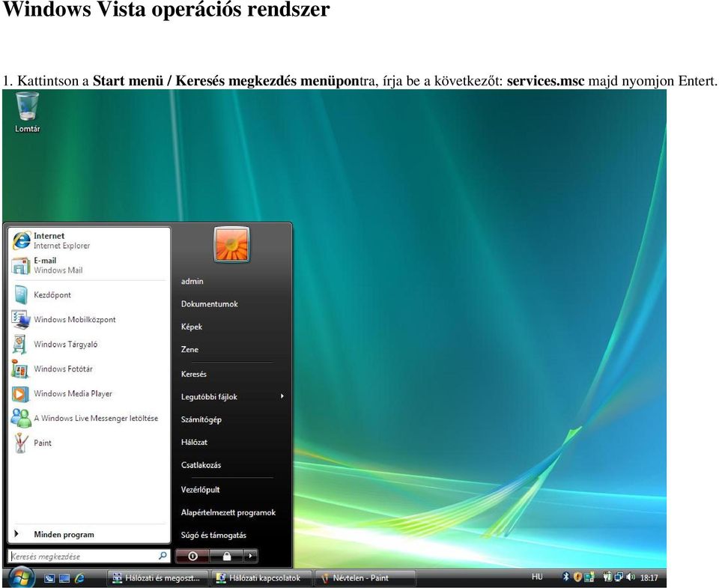Image resolution: width=719 pixels, height=588 pixels.
Task: Open Zene folder
Action: pyautogui.click(x=189, y=350)
